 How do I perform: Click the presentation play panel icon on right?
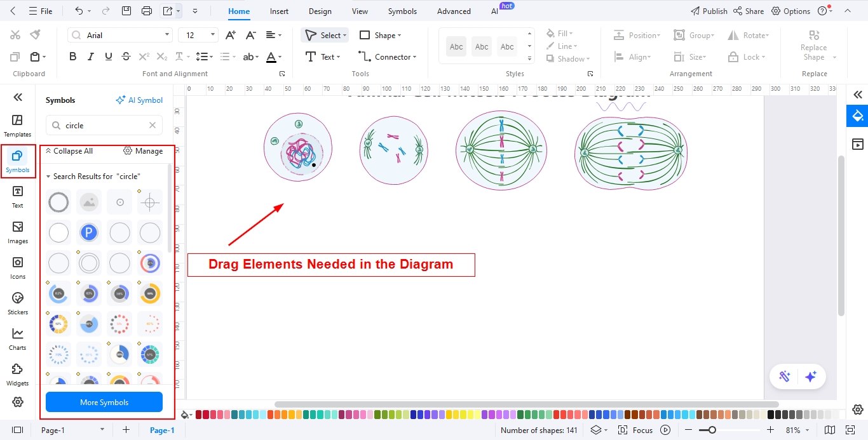[x=857, y=144]
